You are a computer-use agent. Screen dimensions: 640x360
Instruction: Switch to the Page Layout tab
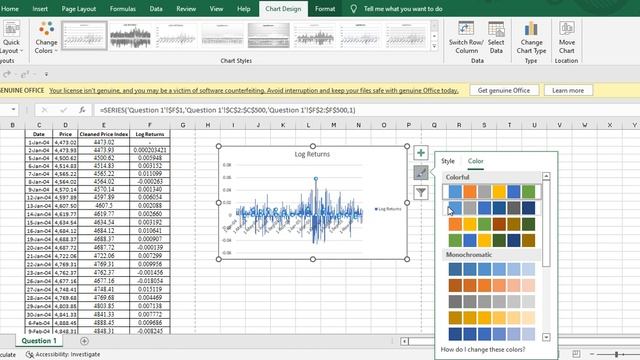[79, 9]
